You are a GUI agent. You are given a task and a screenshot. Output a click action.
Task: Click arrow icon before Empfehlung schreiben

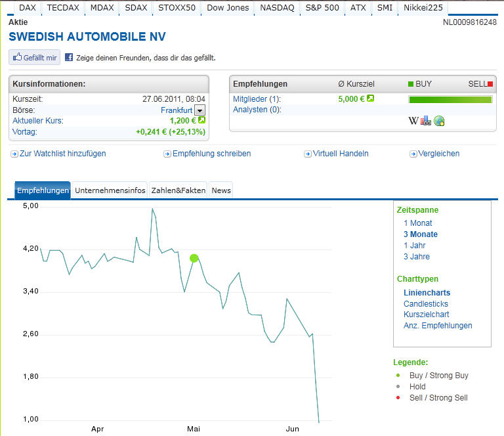167,154
